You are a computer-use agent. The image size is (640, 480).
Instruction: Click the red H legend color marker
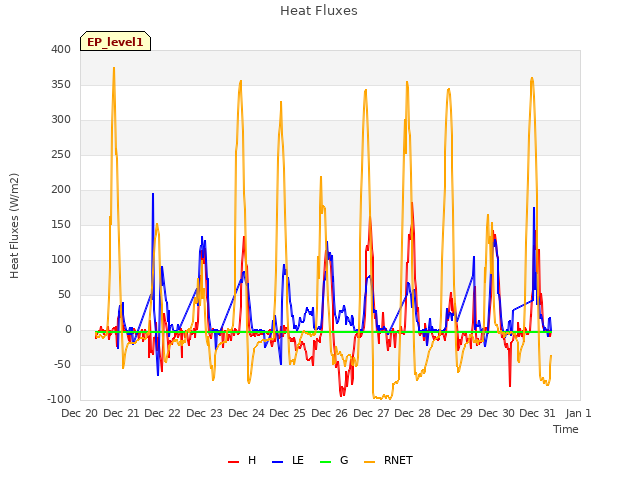[x=233, y=462]
